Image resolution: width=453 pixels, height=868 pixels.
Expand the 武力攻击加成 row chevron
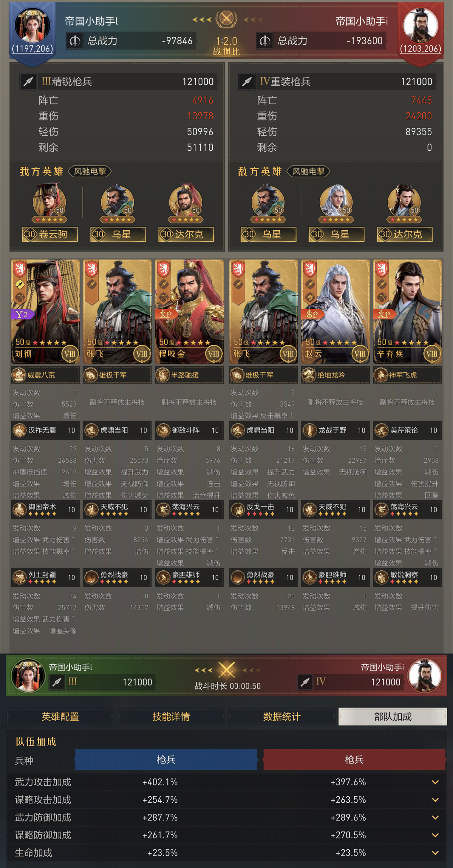click(x=435, y=782)
